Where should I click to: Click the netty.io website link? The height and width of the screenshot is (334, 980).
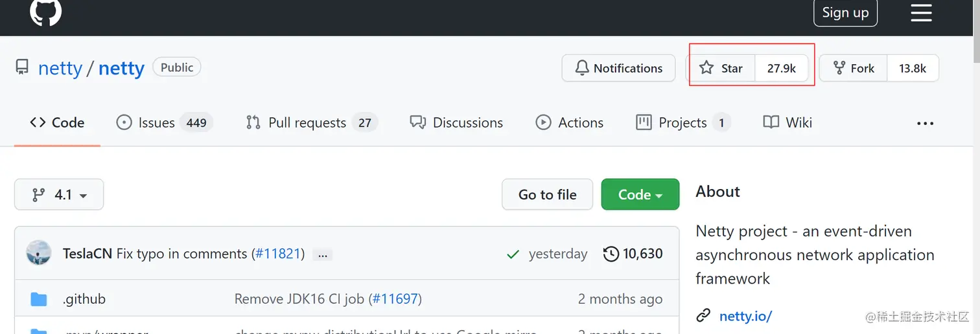pos(745,316)
